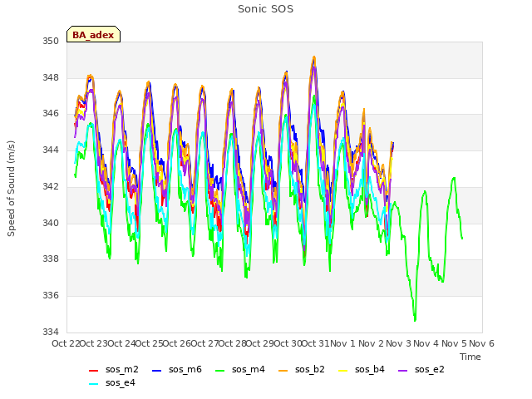Screen dimensions: 532x399
Task: Select the orange sos_b2 legend swatch
Action: coord(283,371)
